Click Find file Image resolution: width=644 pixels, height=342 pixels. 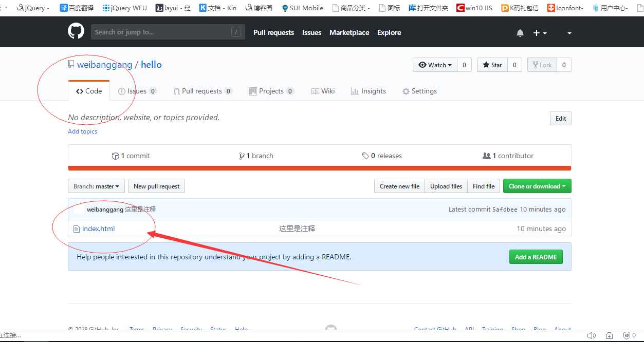coord(484,186)
